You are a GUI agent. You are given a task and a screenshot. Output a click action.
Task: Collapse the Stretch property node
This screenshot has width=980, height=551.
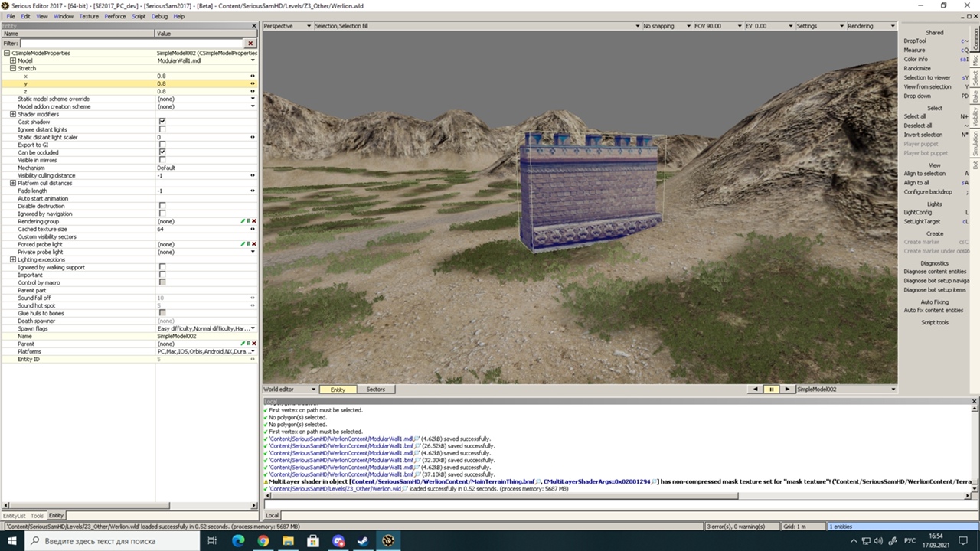[x=13, y=68]
